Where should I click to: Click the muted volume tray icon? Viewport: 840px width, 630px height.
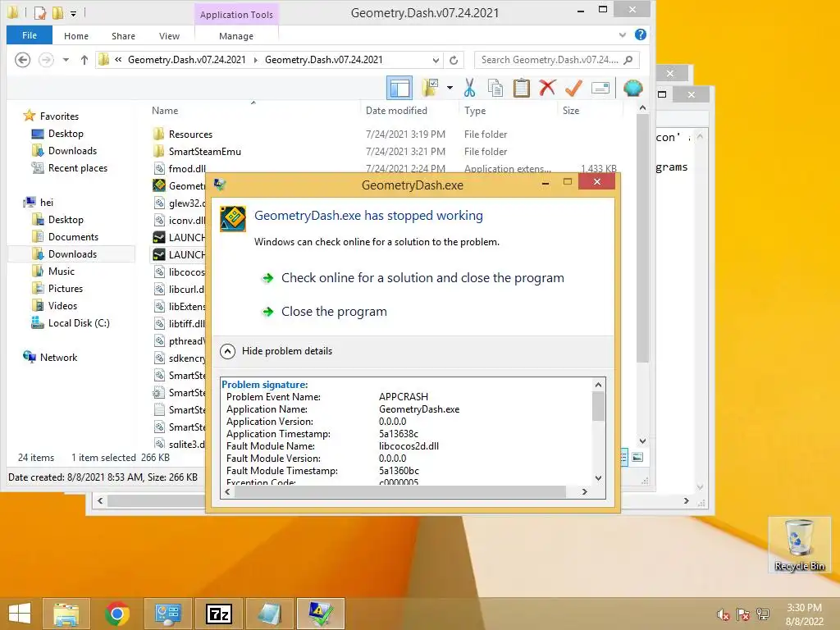click(x=724, y=614)
